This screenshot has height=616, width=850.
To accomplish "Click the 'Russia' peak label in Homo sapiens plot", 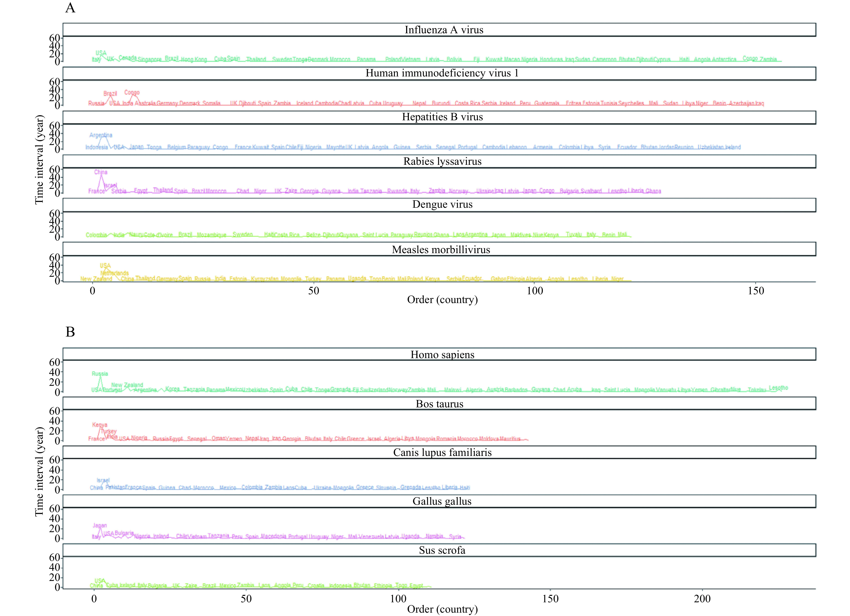I will [100, 374].
